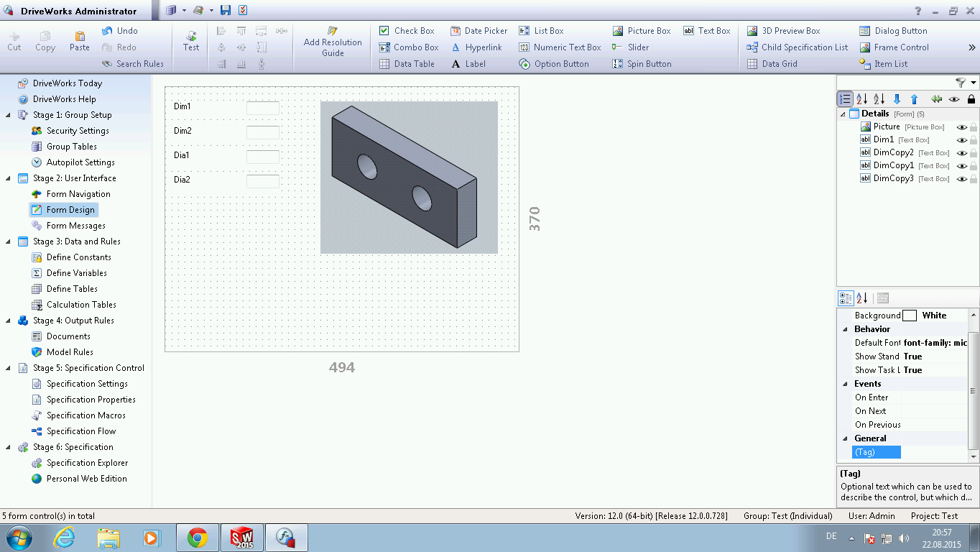This screenshot has width=980, height=552.
Task: Click the checklist icon beside Save
Action: click(x=243, y=10)
